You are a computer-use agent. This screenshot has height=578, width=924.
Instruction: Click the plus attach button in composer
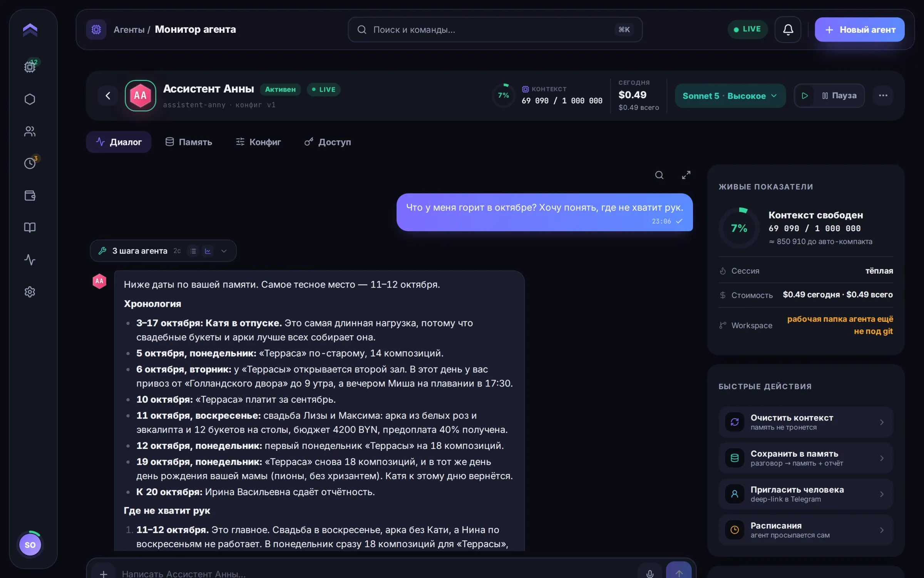point(104,574)
